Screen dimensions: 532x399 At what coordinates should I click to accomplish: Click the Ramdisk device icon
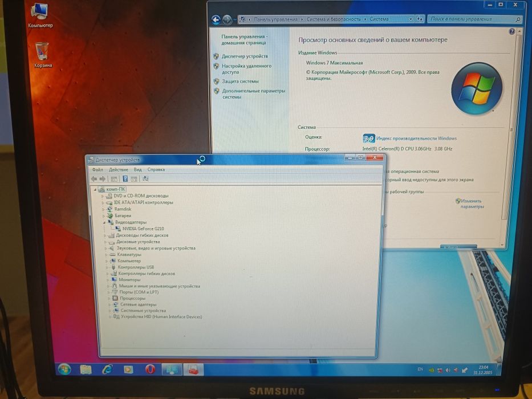point(110,209)
